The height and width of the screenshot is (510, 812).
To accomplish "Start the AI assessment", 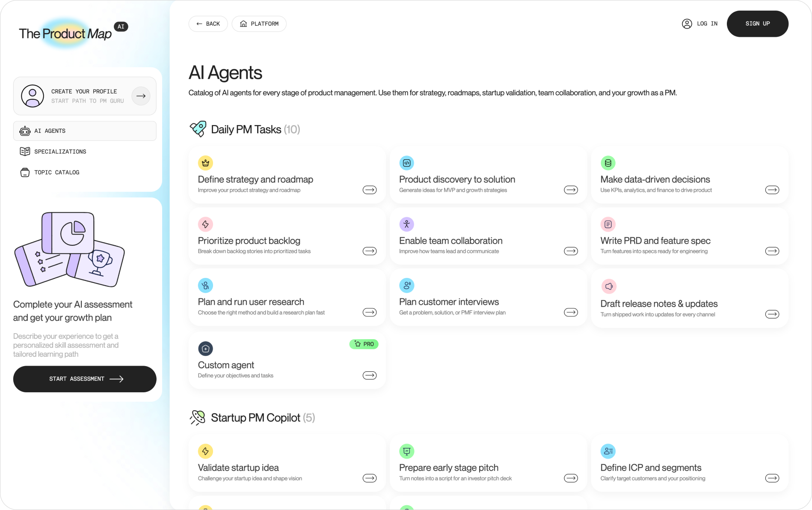I will (x=85, y=379).
